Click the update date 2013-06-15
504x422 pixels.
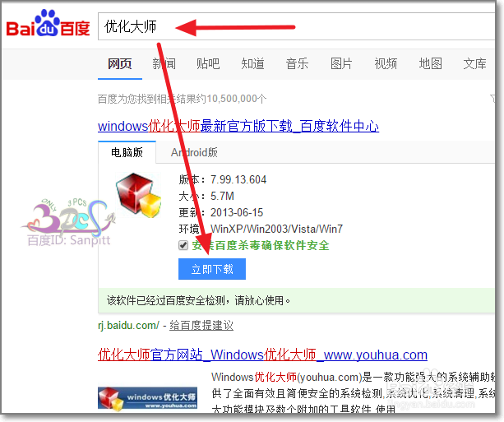(x=237, y=212)
